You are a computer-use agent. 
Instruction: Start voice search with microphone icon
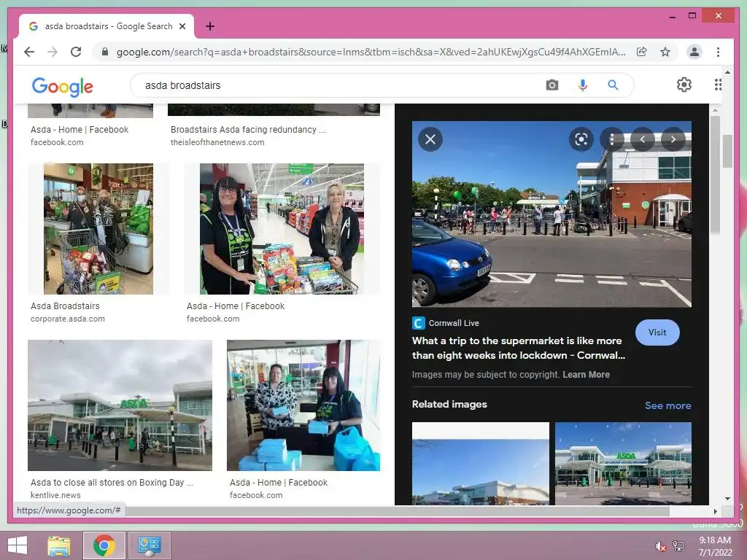[583, 85]
